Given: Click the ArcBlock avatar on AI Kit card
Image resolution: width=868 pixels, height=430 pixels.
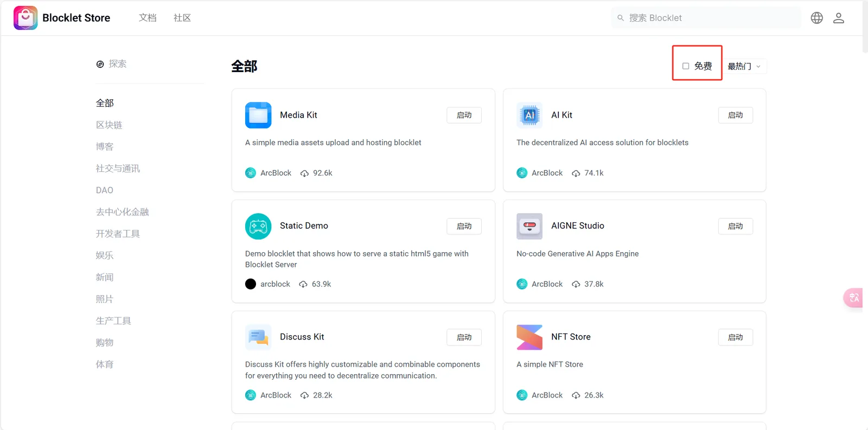Looking at the screenshot, I should [522, 173].
